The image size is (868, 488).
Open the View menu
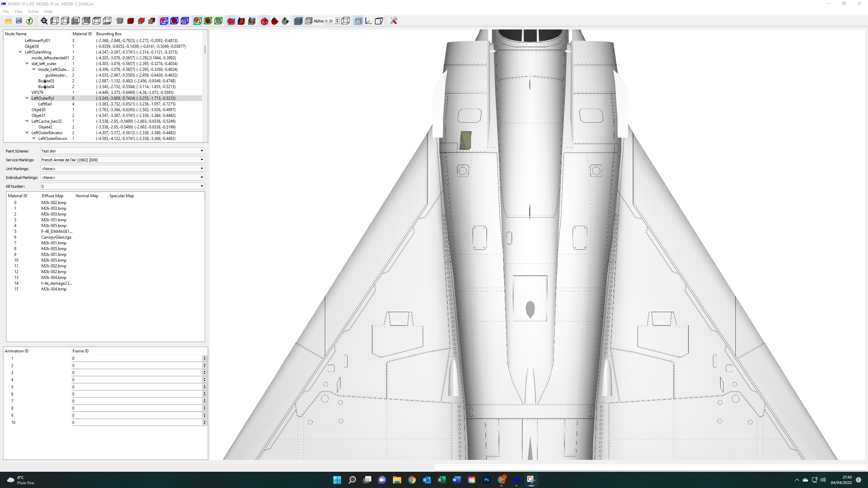tap(18, 12)
